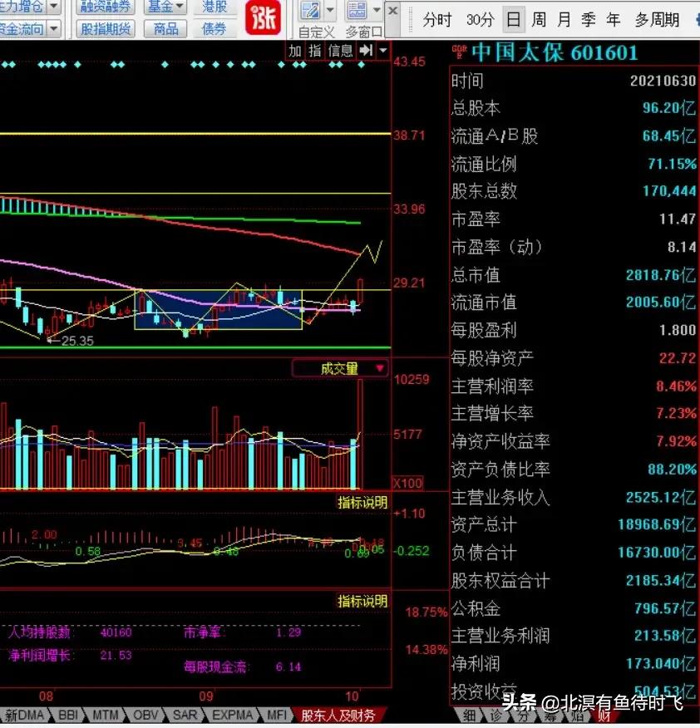The height and width of the screenshot is (728, 700).
Task: Click the GDR badge beside 中国太保
Action: [459, 52]
